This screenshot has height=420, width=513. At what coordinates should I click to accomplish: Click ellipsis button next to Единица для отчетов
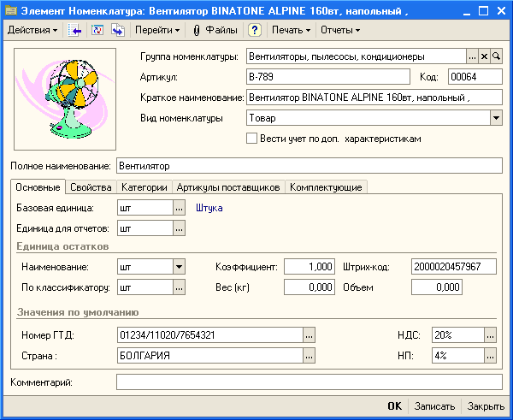[179, 228]
